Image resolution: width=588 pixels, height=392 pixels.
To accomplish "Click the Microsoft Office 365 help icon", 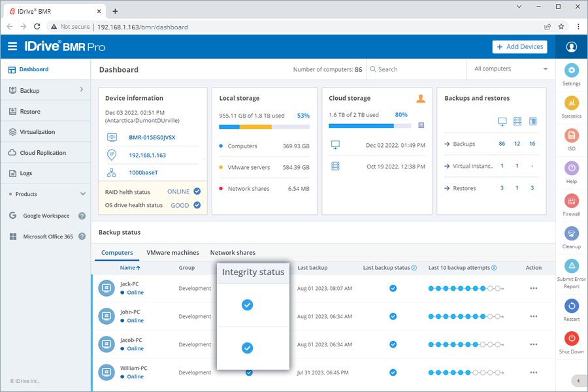I will coord(82,237).
